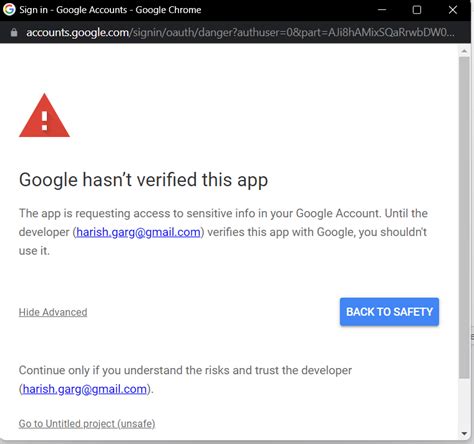
Task: Click the red warning triangle icon
Action: pos(44,116)
